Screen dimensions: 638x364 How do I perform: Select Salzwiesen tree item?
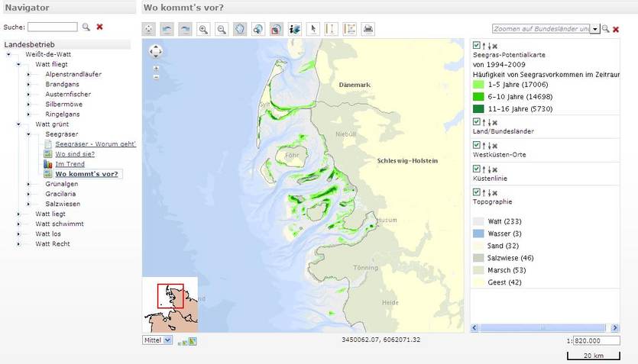click(63, 204)
